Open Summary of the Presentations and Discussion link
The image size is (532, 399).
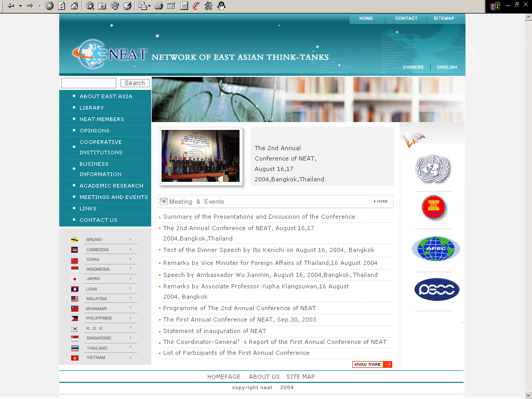tap(259, 217)
